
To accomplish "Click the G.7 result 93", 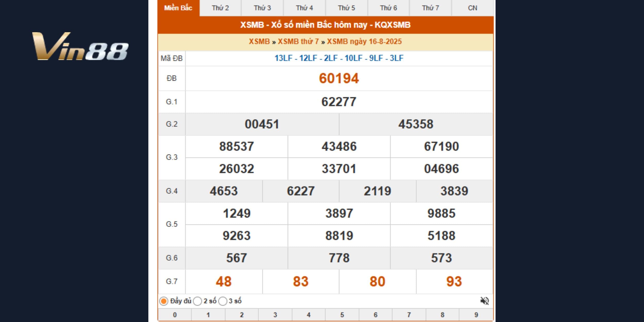I will tap(454, 282).
